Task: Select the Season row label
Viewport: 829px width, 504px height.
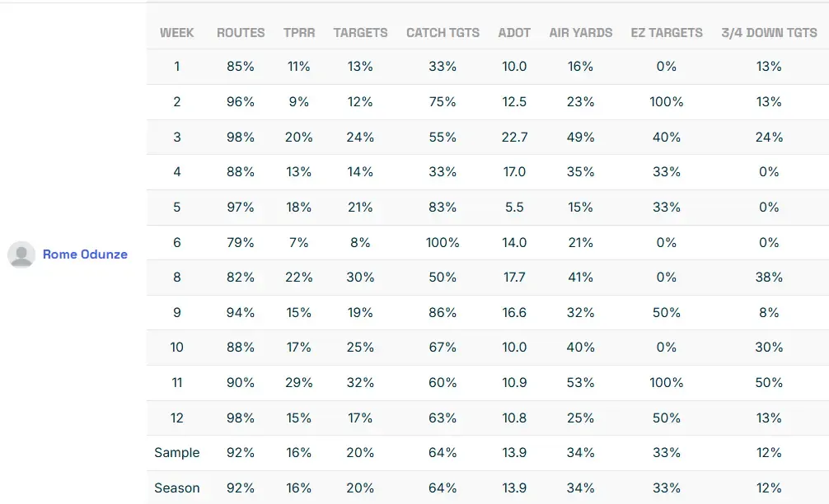Action: point(176,488)
